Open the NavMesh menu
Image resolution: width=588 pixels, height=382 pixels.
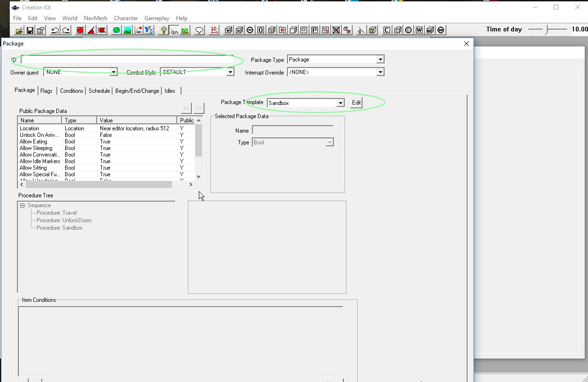(x=96, y=18)
